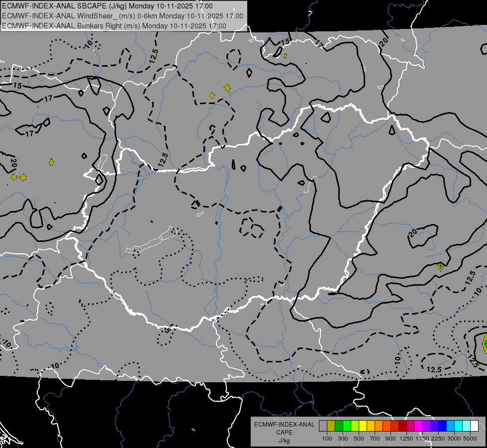The image size is (487, 448).
Task: Click the small yellow CAPE patch near the top-edge 15 label
Action: pos(285,56)
